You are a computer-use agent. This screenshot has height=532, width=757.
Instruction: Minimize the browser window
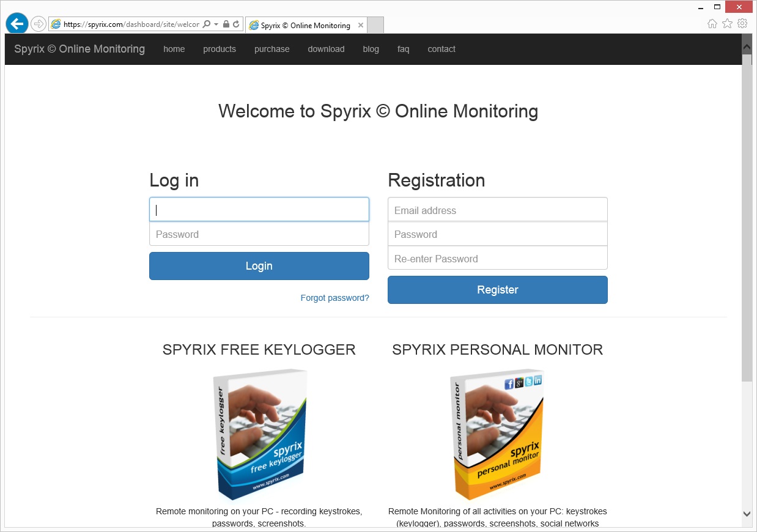point(701,7)
